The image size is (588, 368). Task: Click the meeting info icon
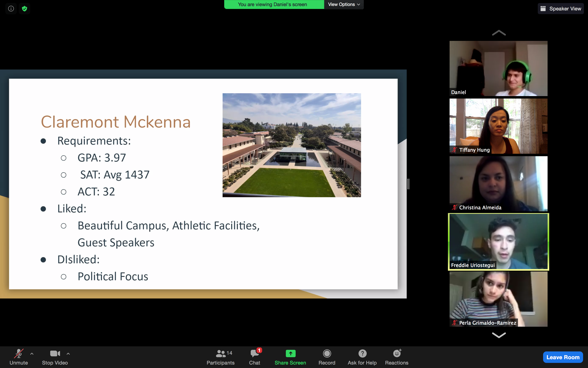[x=11, y=9]
